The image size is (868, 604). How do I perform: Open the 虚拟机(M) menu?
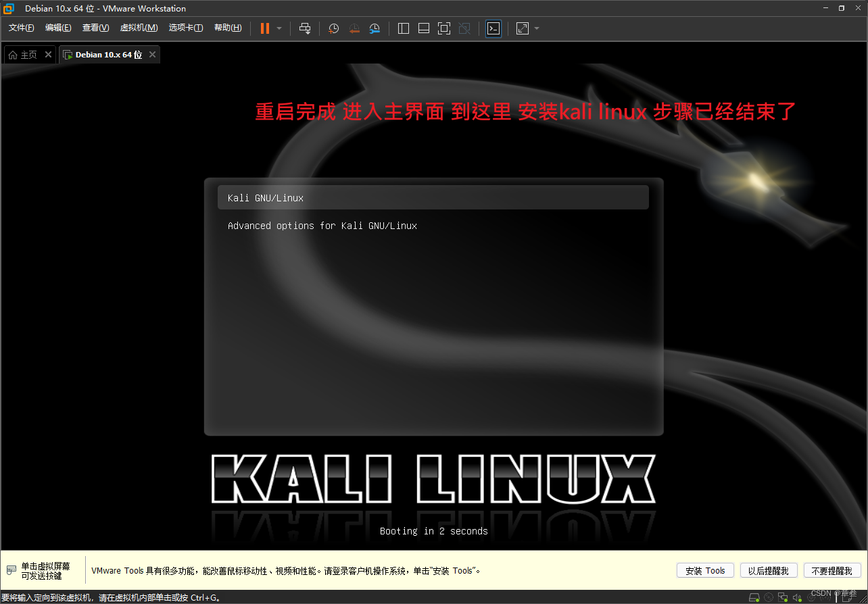pos(139,28)
